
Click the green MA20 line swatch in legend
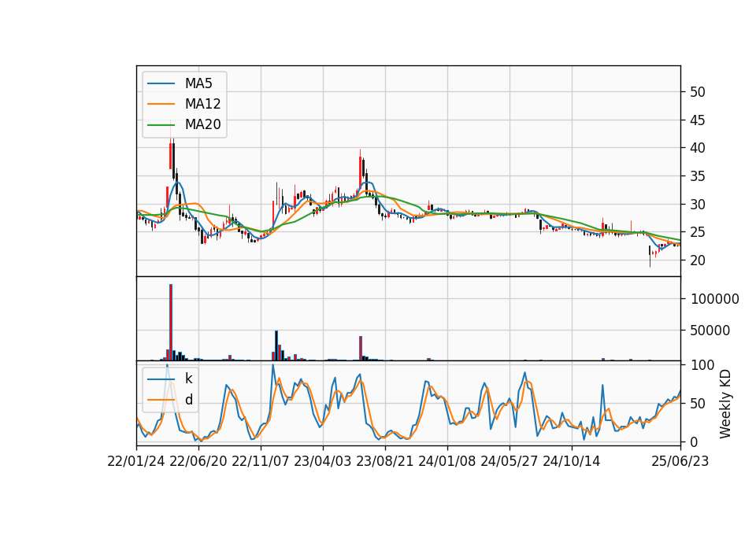[x=161, y=125]
